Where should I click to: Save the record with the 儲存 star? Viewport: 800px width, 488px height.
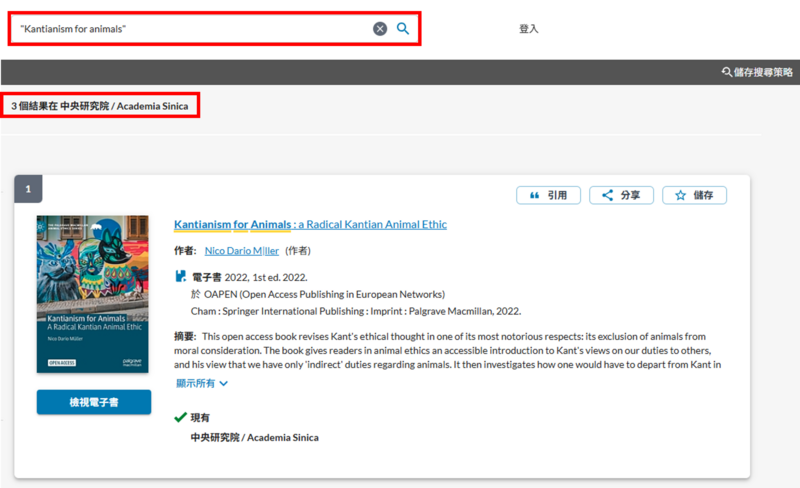pyautogui.click(x=694, y=195)
